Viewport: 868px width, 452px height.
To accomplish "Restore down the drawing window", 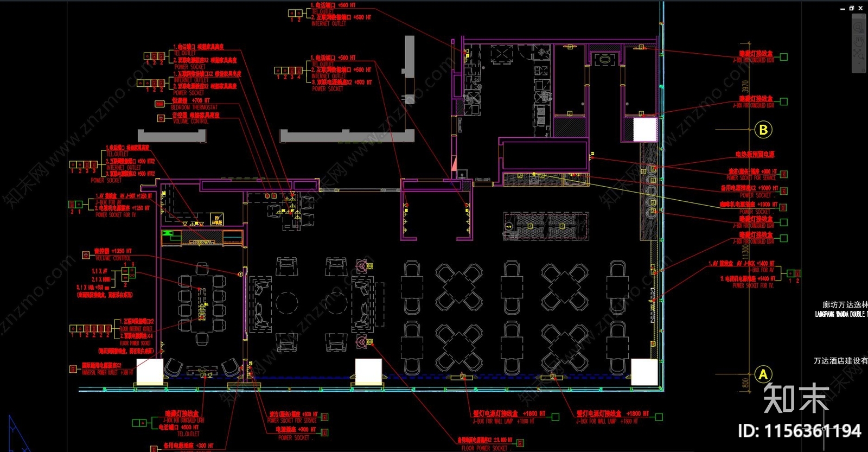I will [x=852, y=8].
